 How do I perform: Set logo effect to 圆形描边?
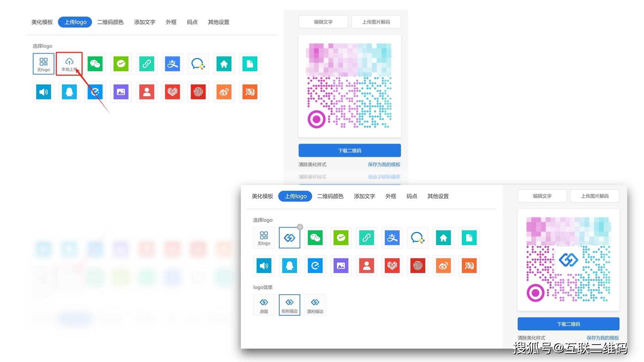(x=315, y=305)
